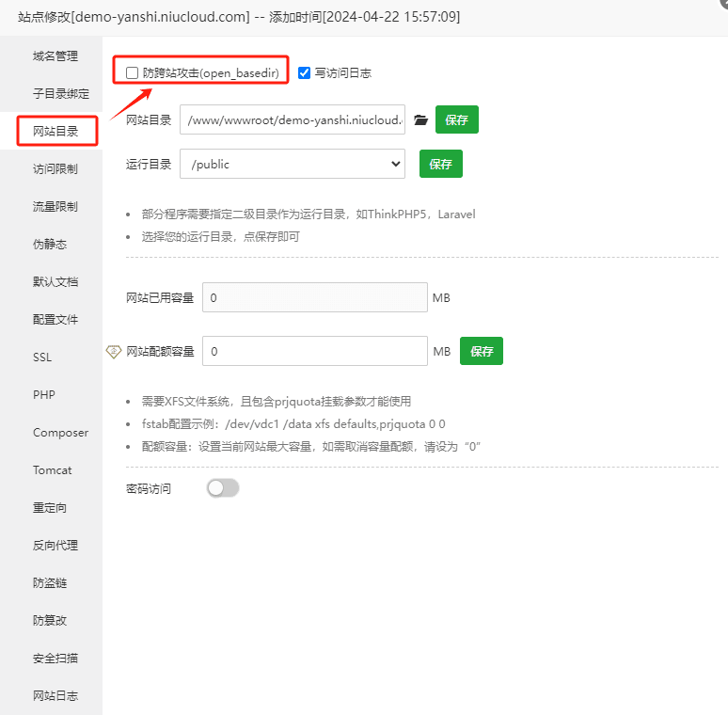The height and width of the screenshot is (715, 728).
Task: Open the PHP settings tab
Action: click(x=44, y=395)
